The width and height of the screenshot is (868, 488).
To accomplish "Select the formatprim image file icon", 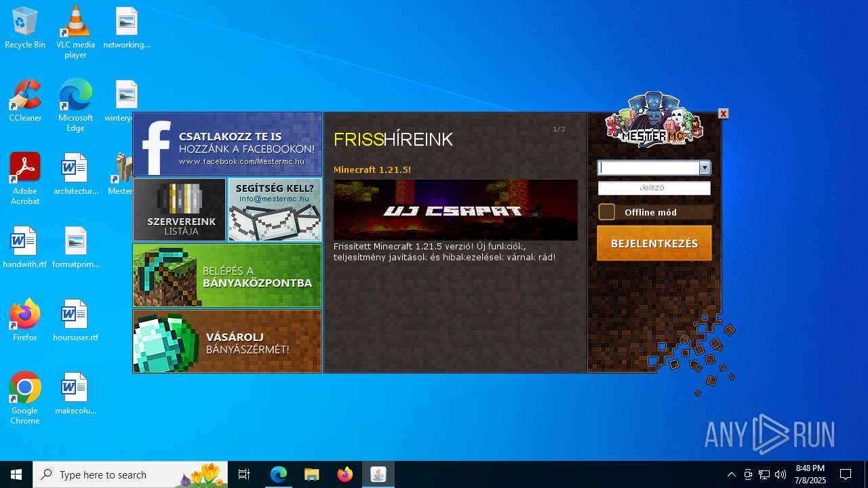I will click(x=75, y=248).
